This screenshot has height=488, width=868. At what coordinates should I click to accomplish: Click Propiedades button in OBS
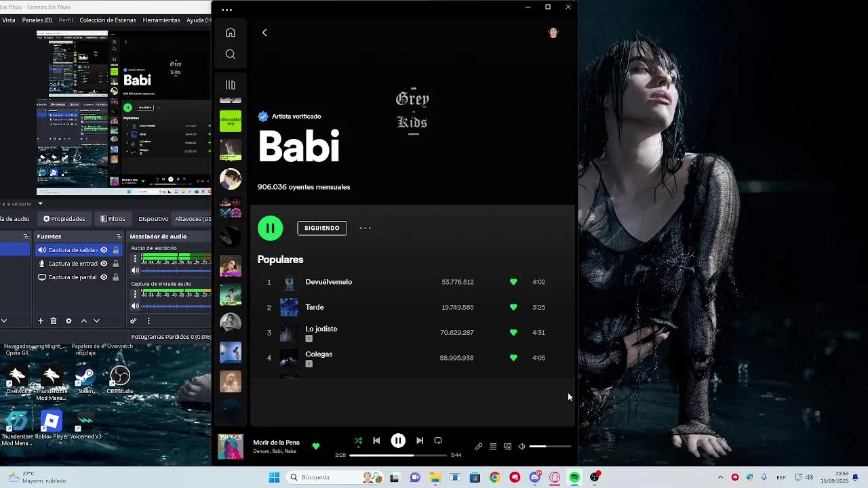64,219
